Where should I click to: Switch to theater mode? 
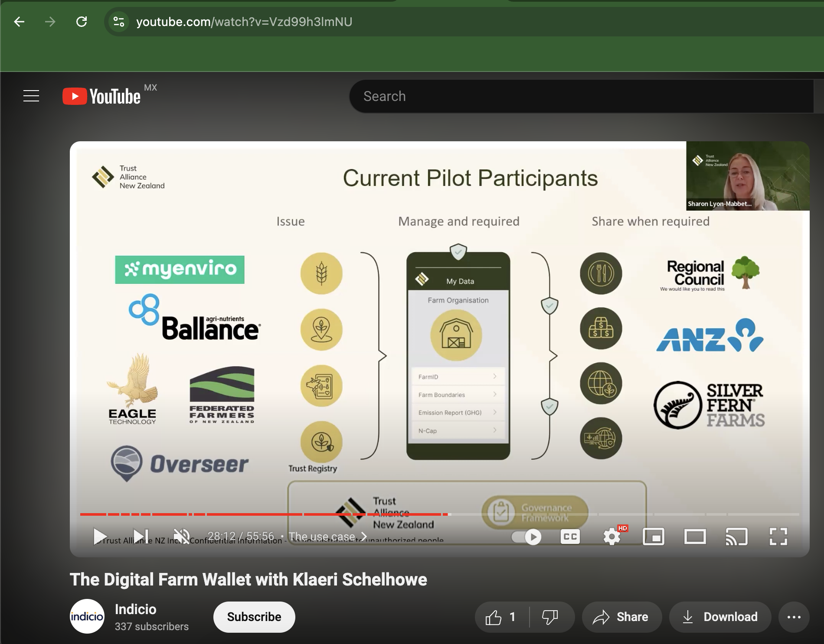695,537
